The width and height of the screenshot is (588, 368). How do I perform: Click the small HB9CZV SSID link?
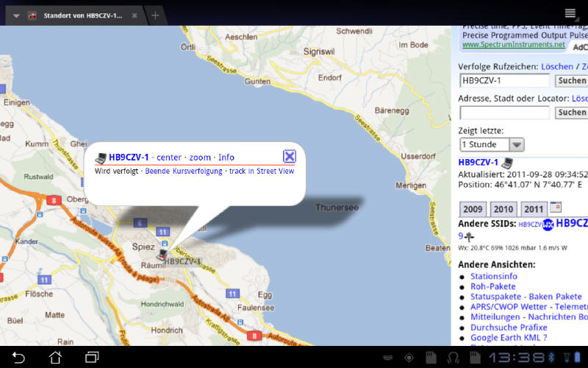pyautogui.click(x=530, y=224)
